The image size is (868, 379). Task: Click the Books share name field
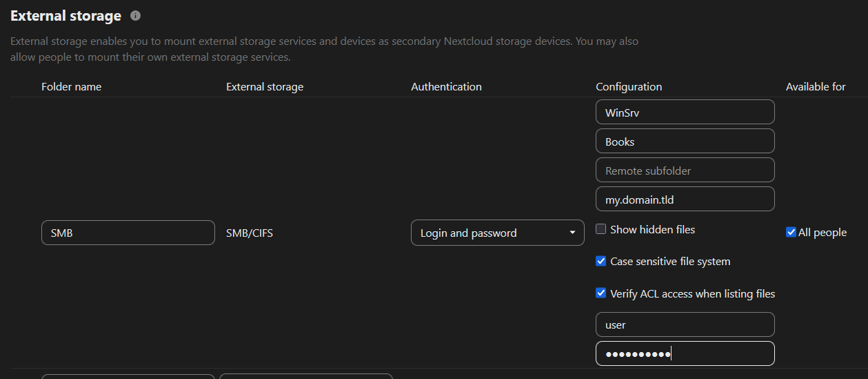point(685,142)
